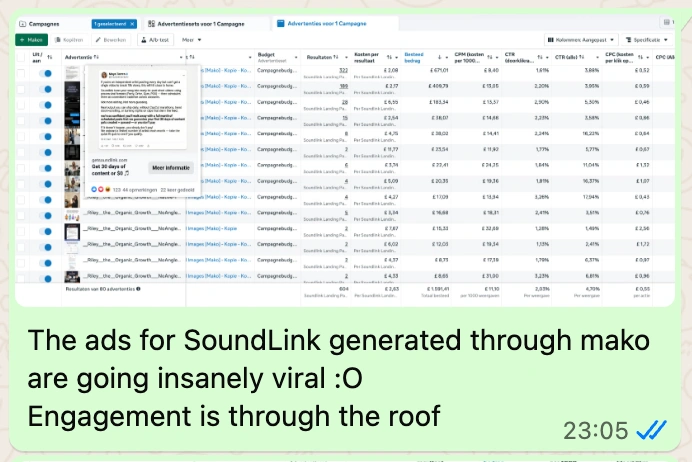Click sort arrows in CPC (kosten per klik) header
692x462 pixels.
pyautogui.click(x=640, y=57)
